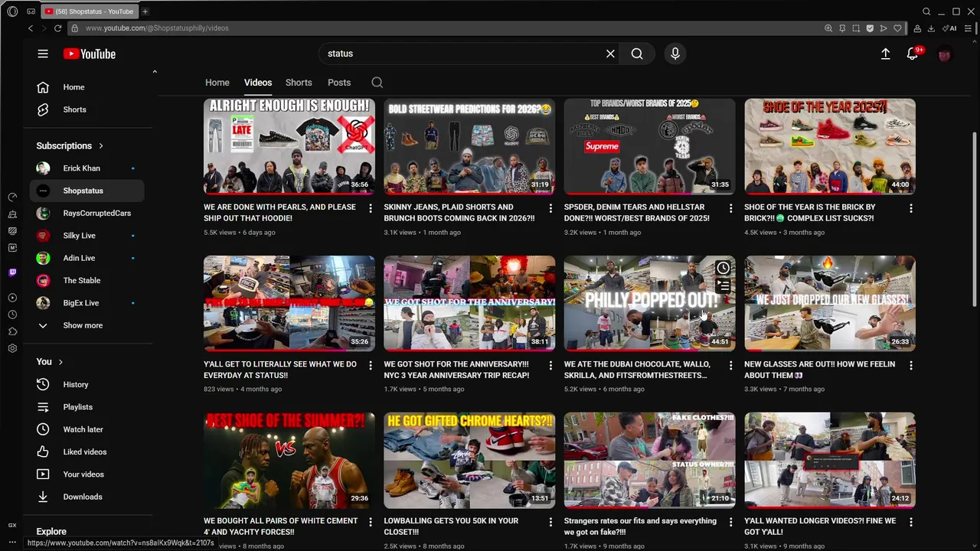Open Downloads in the sidebar
980x551 pixels.
click(87, 497)
